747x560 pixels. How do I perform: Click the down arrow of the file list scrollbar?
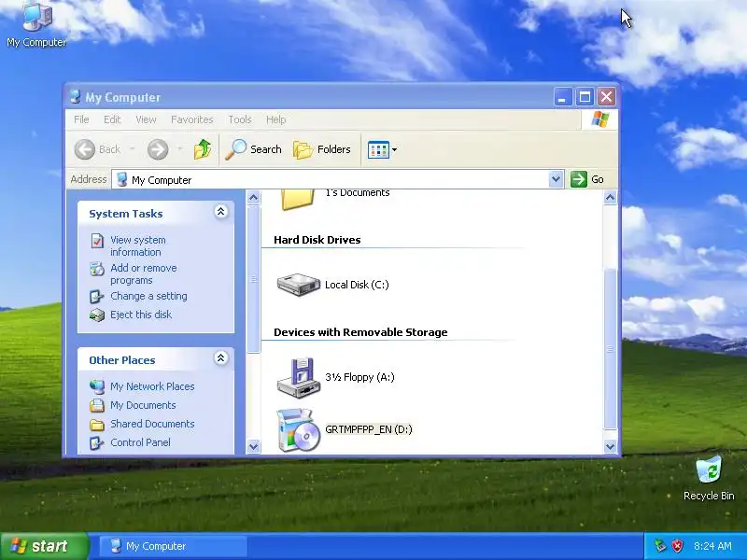click(611, 447)
